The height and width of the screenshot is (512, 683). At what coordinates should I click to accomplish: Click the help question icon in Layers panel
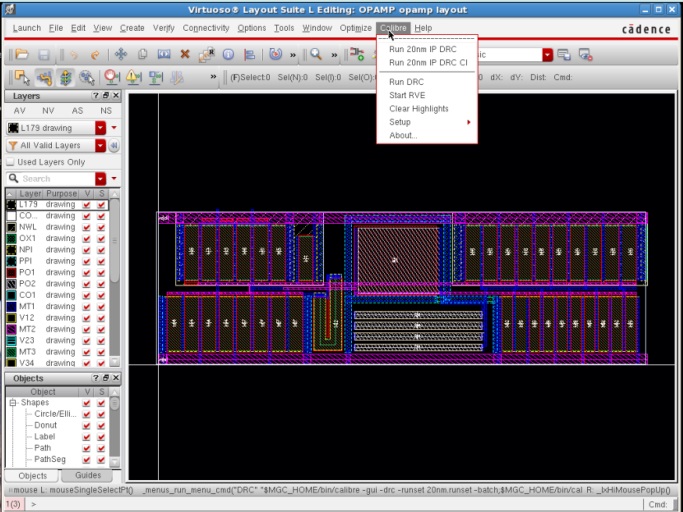95,96
